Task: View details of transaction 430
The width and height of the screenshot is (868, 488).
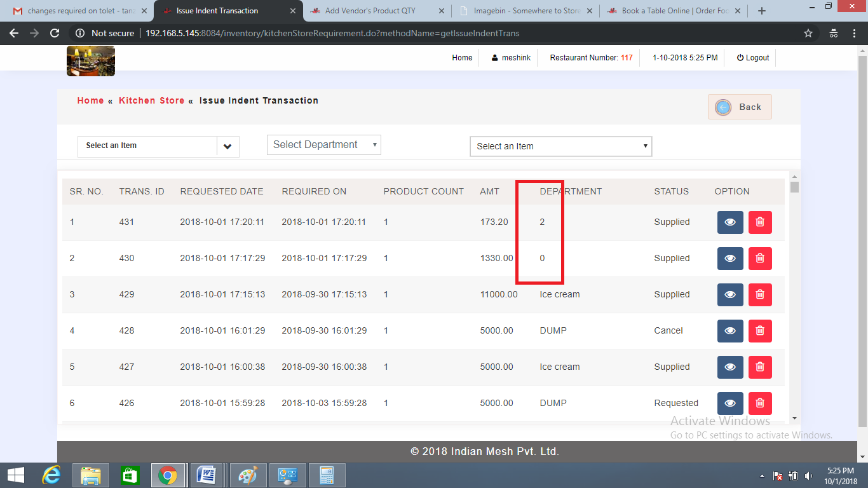Action: pos(730,259)
